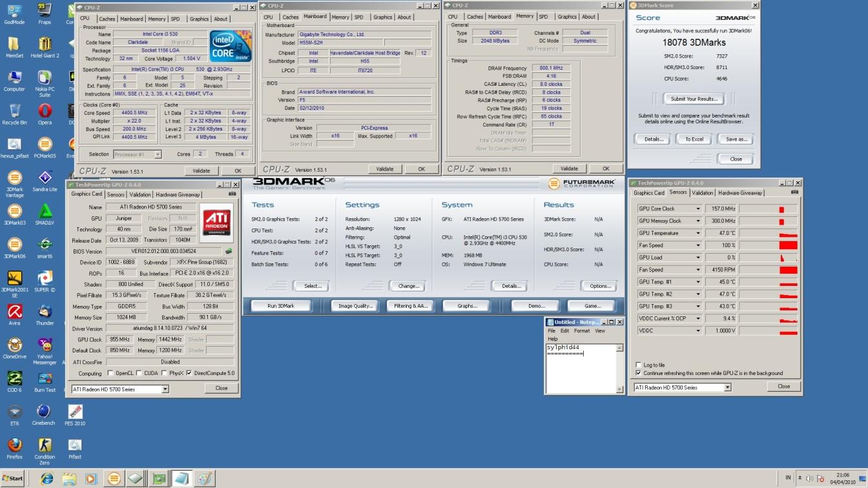Image resolution: width=868 pixels, height=488 pixels.
Task: Click the ATI Radeon logo in GPU-Z
Action: 216,223
